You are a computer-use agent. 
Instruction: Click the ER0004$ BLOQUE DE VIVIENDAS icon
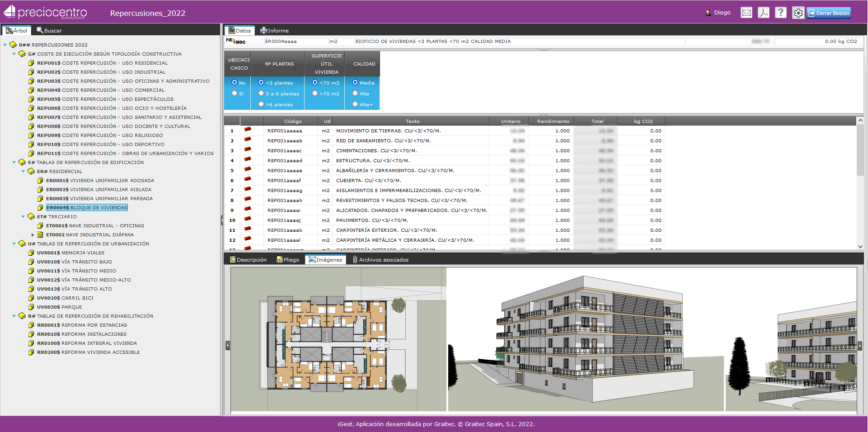click(x=40, y=207)
